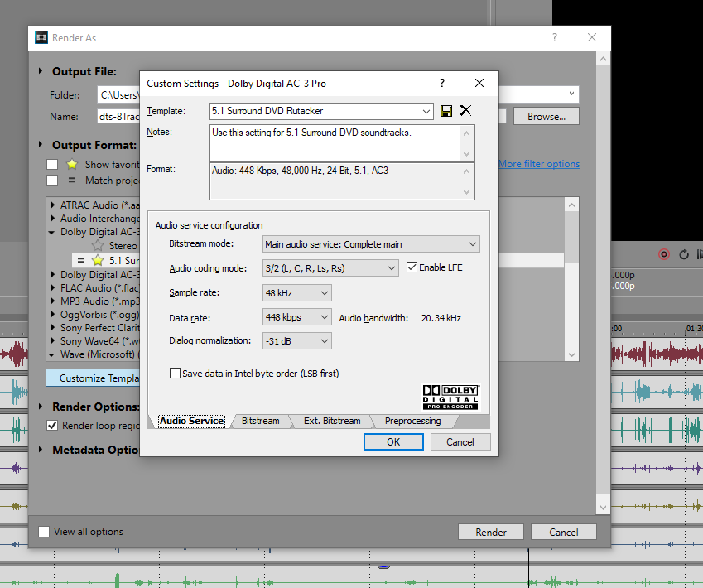This screenshot has height=588, width=703.
Task: Collapse the Output File section
Action: (x=41, y=71)
